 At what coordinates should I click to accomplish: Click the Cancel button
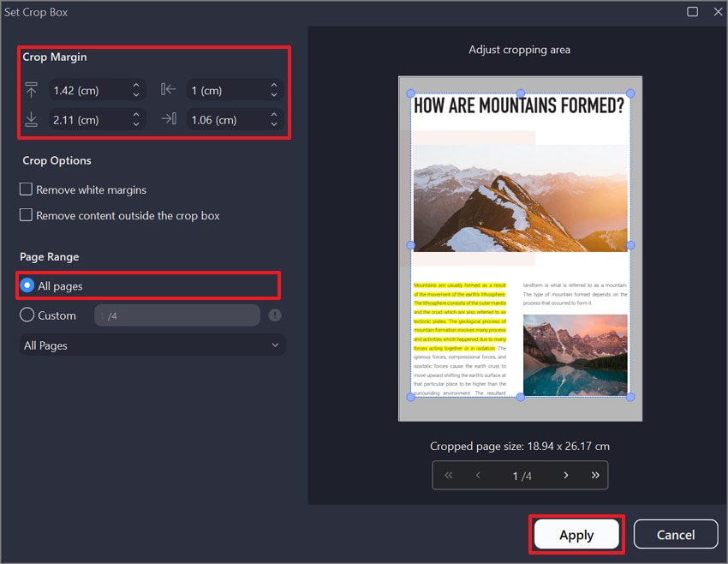coord(676,535)
